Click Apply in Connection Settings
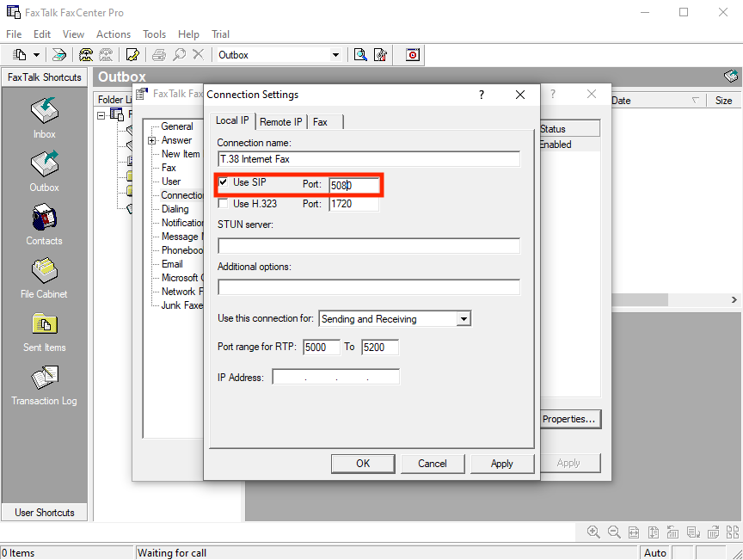This screenshot has width=743, height=560. click(x=502, y=464)
